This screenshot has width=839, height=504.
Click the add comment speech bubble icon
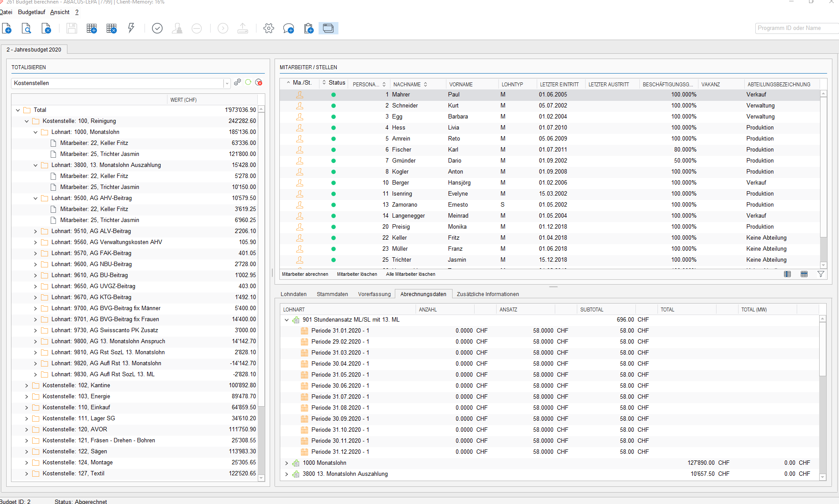[289, 29]
